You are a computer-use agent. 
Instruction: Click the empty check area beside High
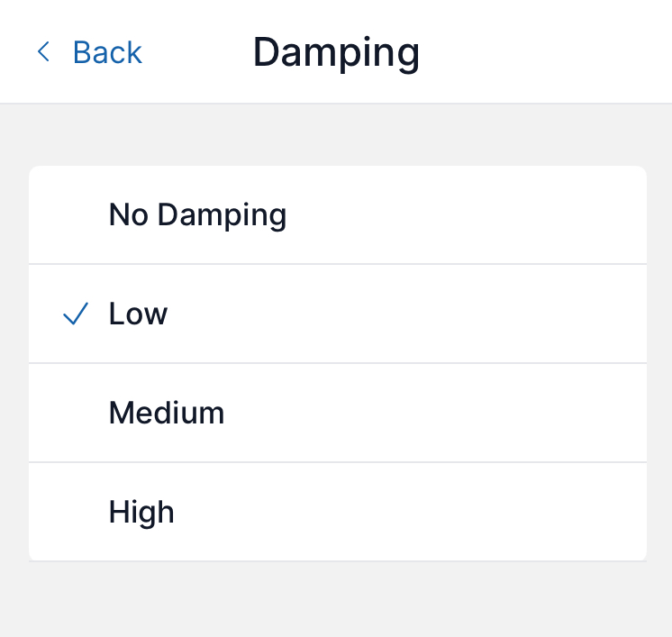[x=76, y=512]
